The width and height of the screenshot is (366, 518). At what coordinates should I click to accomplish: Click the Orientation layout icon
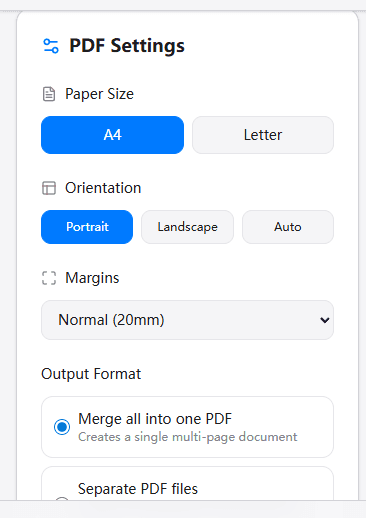click(x=49, y=188)
